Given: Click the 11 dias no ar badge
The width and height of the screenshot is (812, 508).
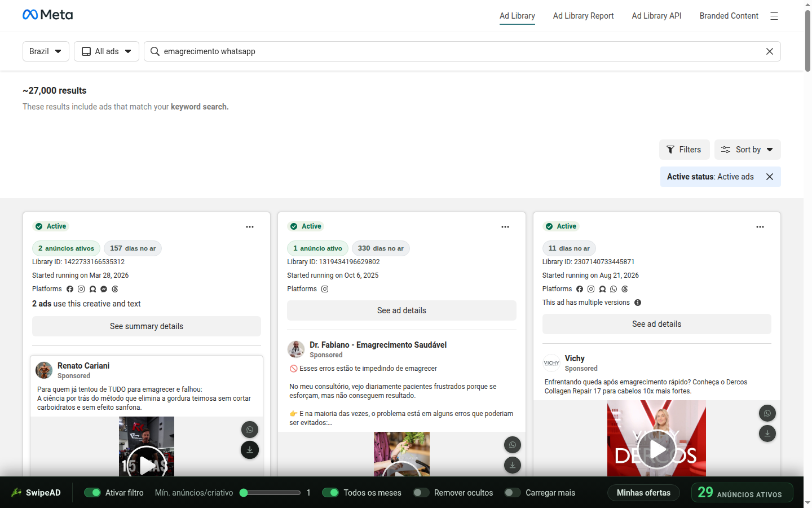Looking at the screenshot, I should click(x=569, y=248).
